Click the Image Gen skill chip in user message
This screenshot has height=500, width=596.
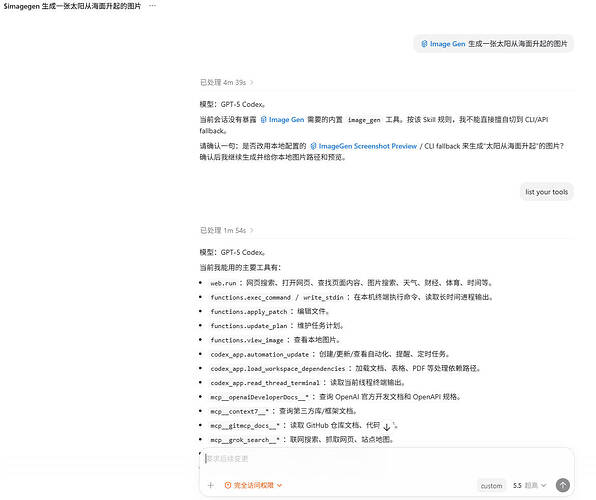pyautogui.click(x=443, y=44)
